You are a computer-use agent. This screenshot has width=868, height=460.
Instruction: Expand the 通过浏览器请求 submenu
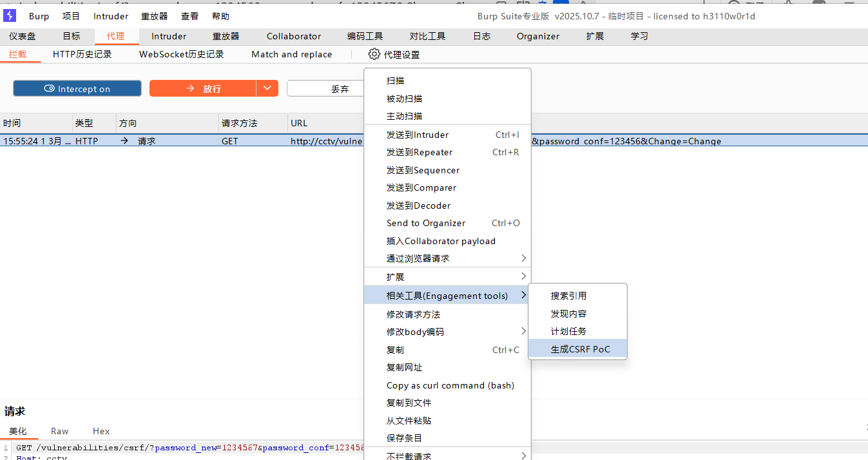click(447, 258)
